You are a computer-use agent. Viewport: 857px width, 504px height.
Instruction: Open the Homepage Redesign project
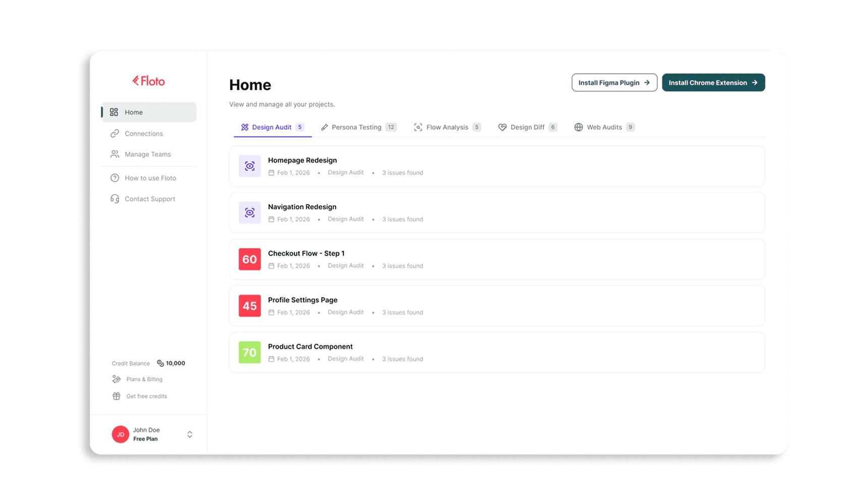click(497, 166)
